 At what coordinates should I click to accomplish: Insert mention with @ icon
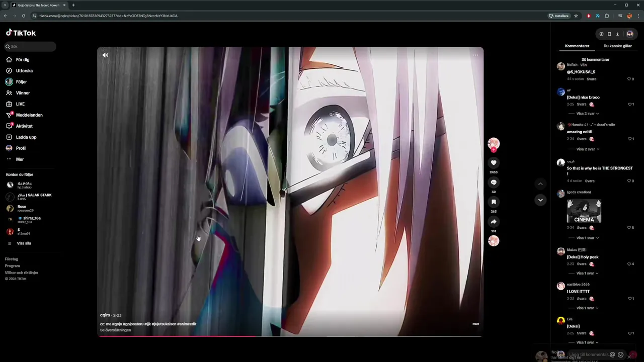click(x=612, y=354)
